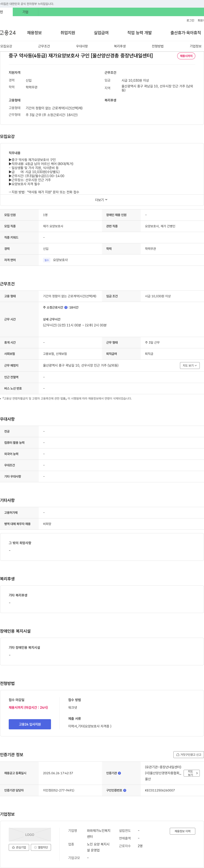Jump to 복리후생 section tab
The width and height of the screenshot is (204, 868).
point(119,46)
